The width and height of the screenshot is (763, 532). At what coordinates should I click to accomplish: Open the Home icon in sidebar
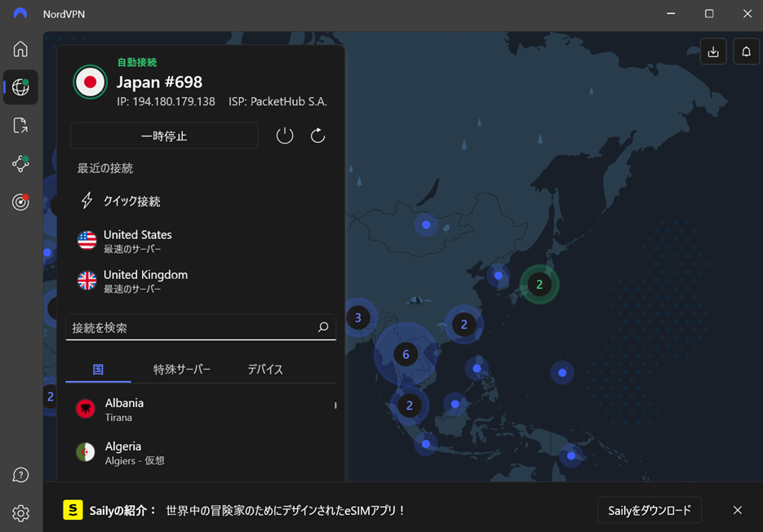click(x=20, y=49)
